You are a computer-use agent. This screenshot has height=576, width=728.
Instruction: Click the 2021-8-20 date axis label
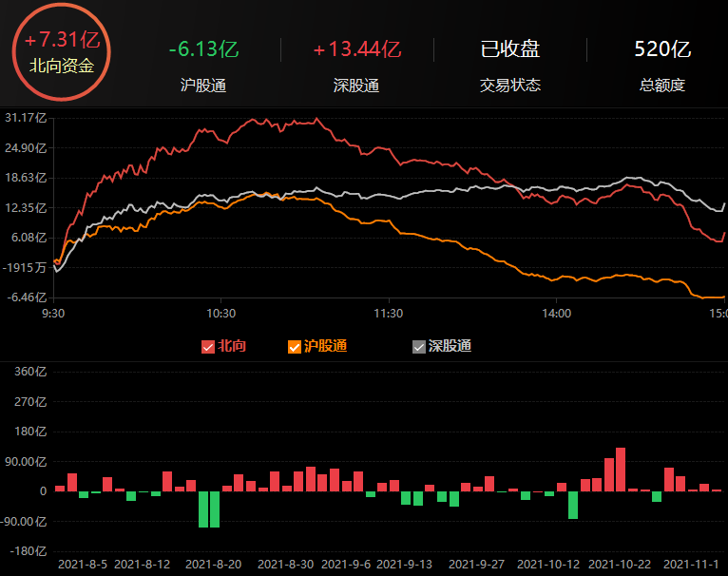[x=214, y=564]
